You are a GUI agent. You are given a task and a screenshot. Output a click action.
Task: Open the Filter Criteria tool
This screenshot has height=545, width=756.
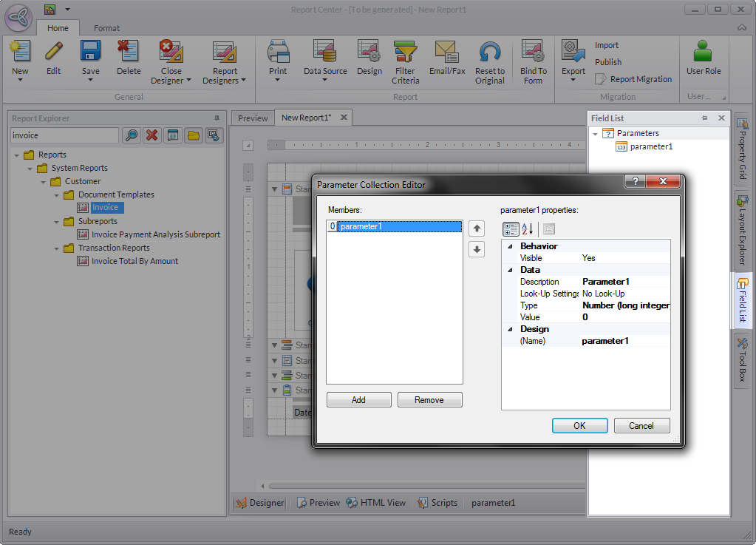click(405, 52)
